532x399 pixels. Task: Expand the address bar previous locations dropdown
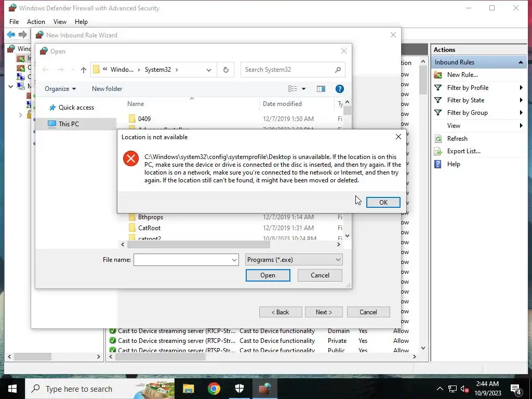click(x=209, y=70)
